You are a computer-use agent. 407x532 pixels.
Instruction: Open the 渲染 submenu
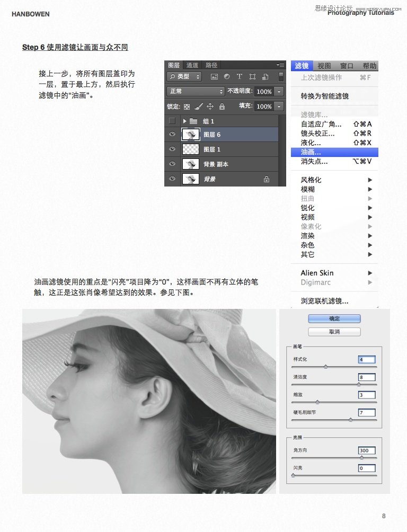(334, 235)
